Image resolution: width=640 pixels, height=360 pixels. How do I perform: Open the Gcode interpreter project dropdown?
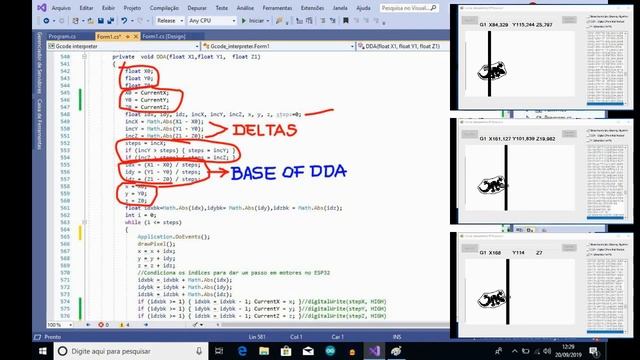[123, 46]
